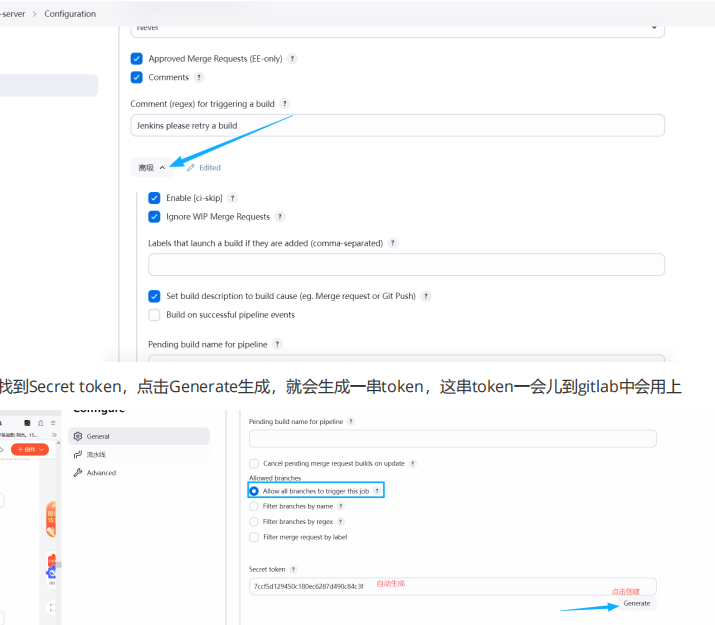
Task: Show help for Cancel pending merge request builds
Action: pyautogui.click(x=412, y=463)
